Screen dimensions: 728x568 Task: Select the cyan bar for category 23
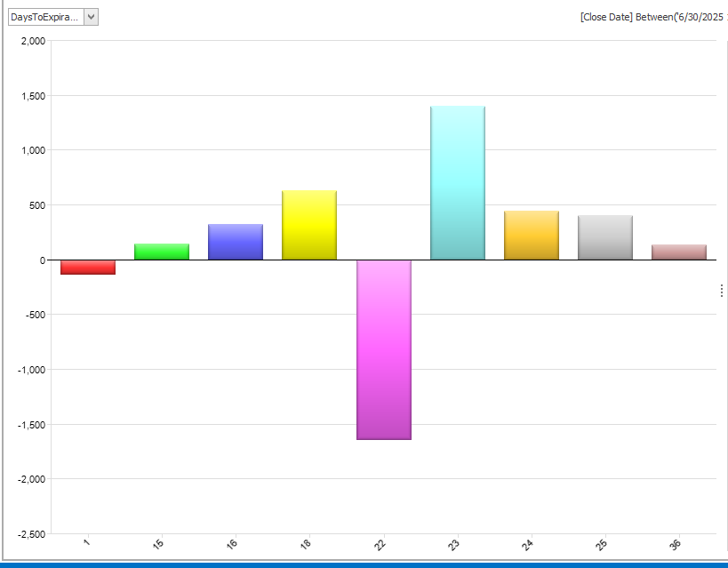tap(457, 183)
